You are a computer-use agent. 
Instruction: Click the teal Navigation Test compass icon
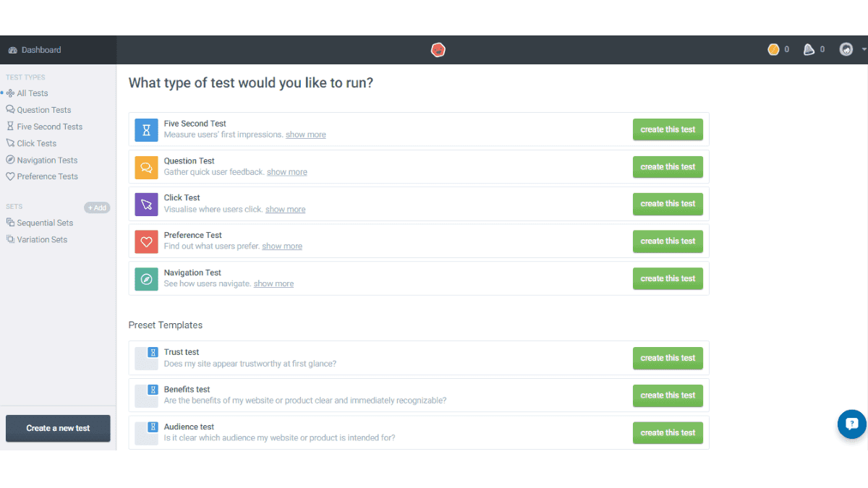(x=146, y=278)
